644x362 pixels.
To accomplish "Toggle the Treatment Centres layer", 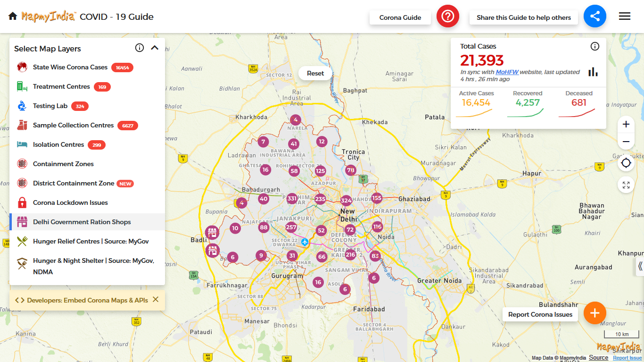I will tap(87, 87).
